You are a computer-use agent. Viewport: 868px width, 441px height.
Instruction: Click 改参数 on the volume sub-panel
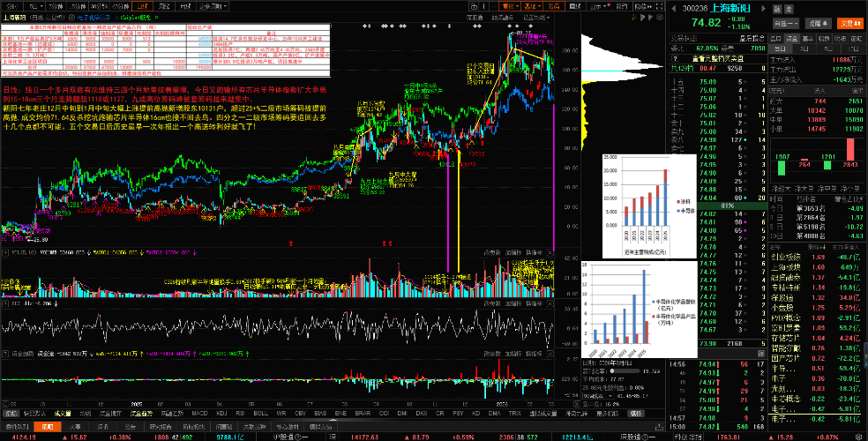tap(492, 252)
